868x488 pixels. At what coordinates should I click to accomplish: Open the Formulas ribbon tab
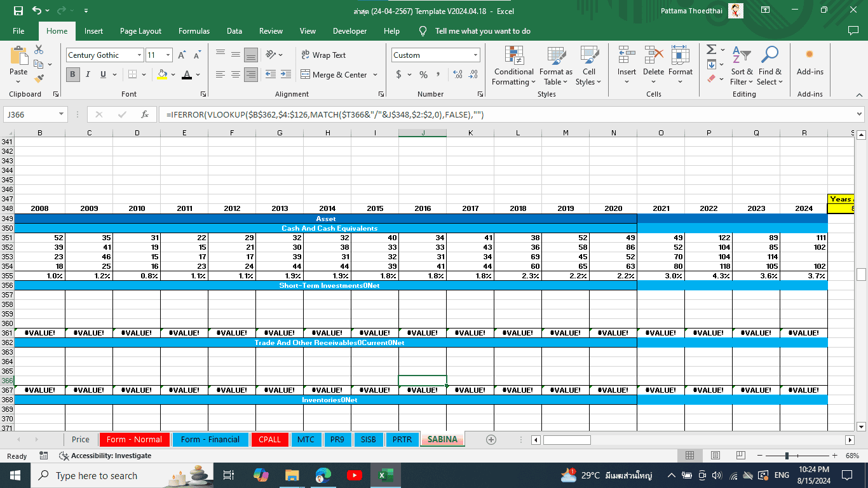click(194, 31)
